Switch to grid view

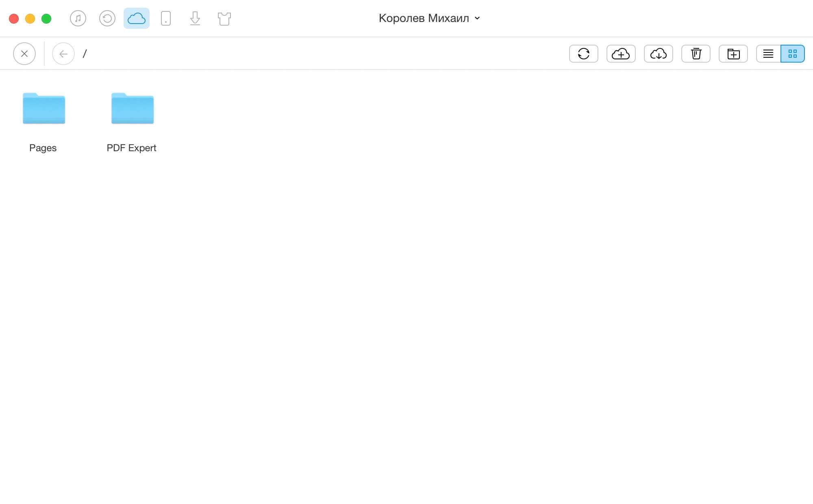pos(792,54)
